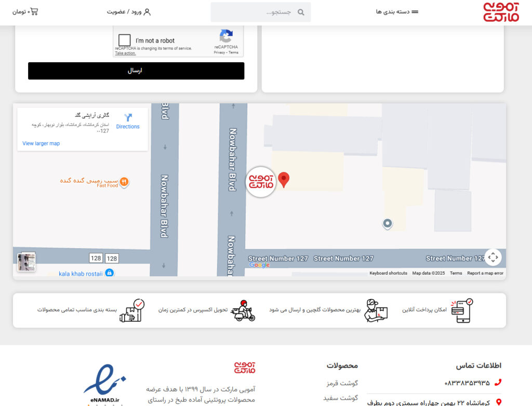532x406 pixels.
Task: Open map "Keyboard shortcuts" button
Action: point(388,273)
